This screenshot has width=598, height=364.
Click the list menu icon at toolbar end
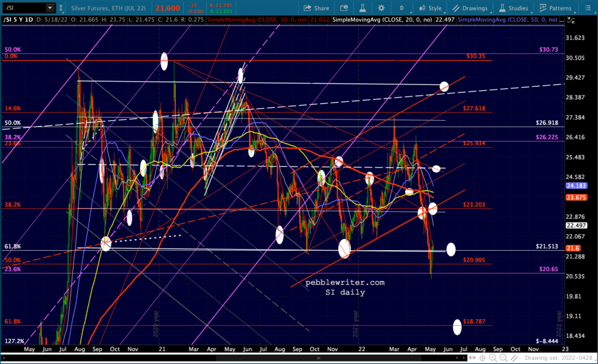click(587, 8)
